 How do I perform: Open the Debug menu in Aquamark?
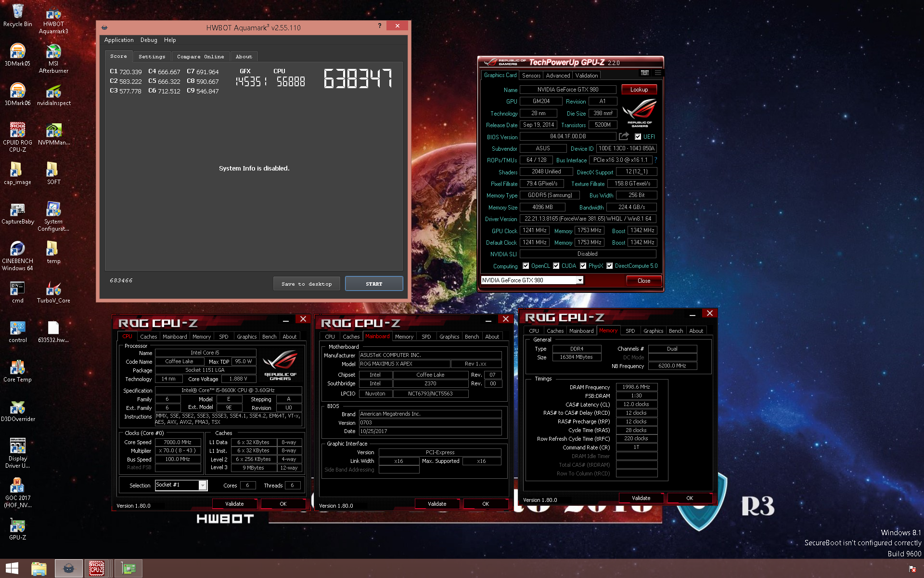[149, 40]
